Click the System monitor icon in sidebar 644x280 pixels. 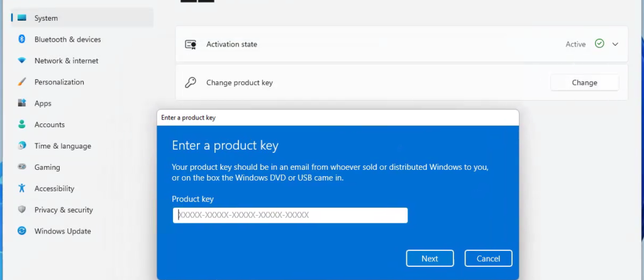22,18
